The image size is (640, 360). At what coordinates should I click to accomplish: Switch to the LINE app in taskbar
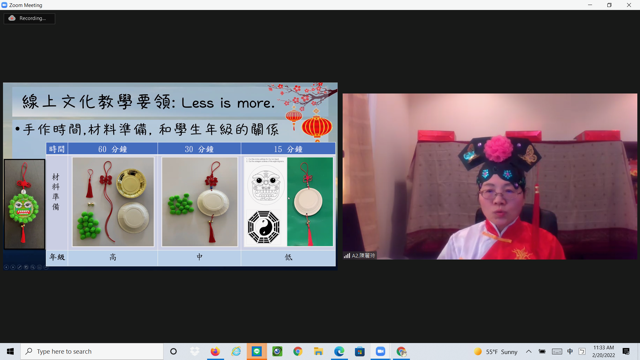point(257,351)
